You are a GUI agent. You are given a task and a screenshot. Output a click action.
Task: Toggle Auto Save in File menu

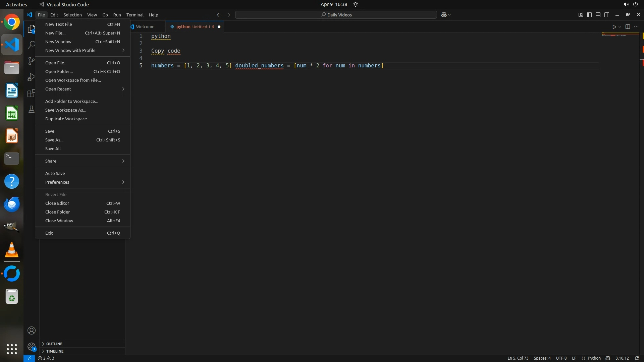pos(55,173)
